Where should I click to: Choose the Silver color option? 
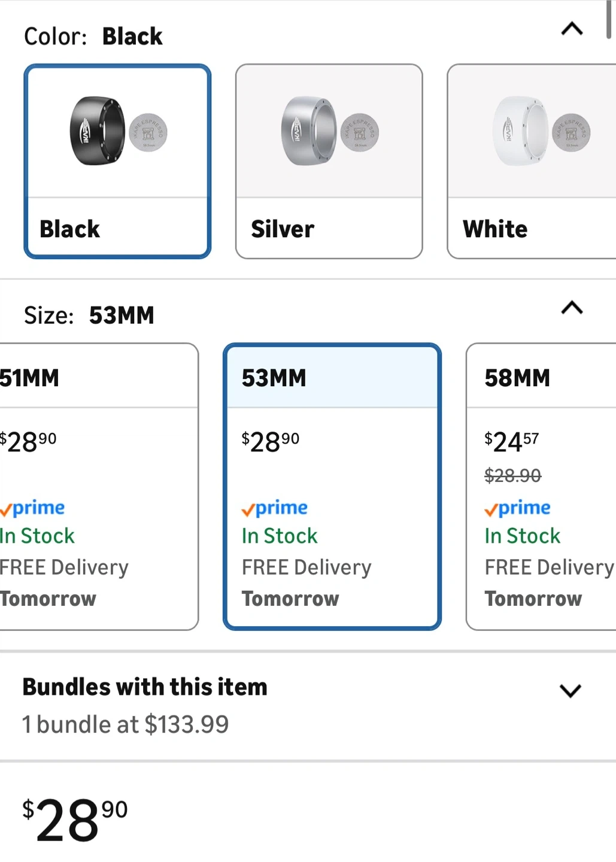coord(329,228)
